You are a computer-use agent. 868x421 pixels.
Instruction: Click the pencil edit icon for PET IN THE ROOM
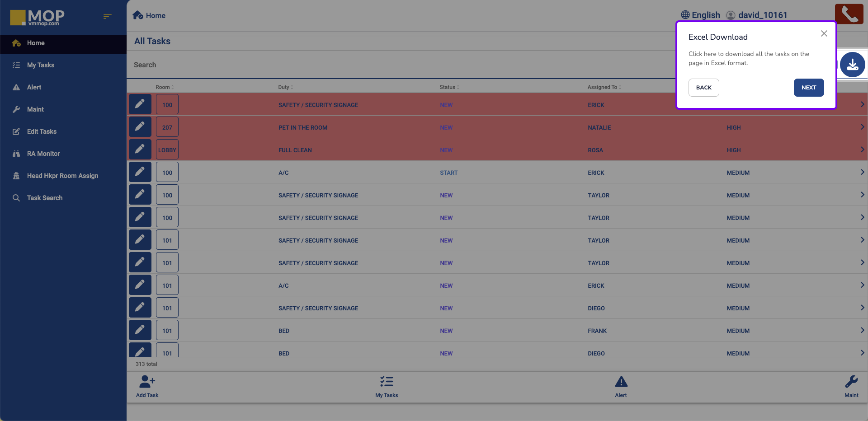[140, 127]
